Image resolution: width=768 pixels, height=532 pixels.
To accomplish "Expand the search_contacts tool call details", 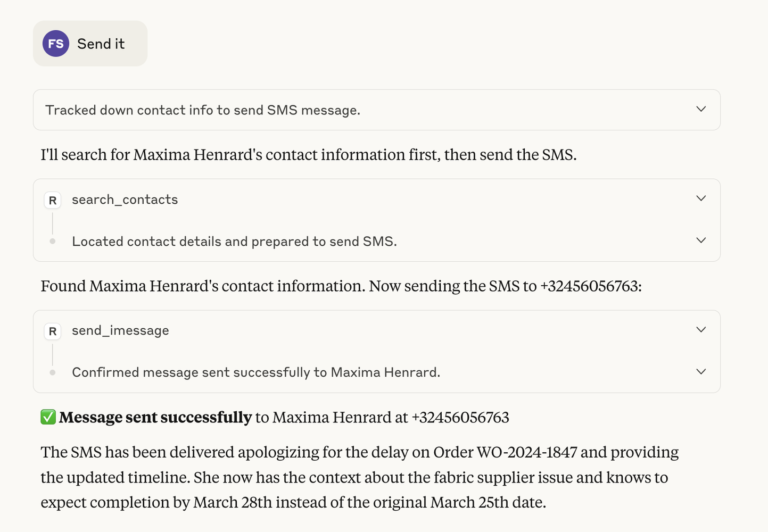I will pyautogui.click(x=701, y=198).
